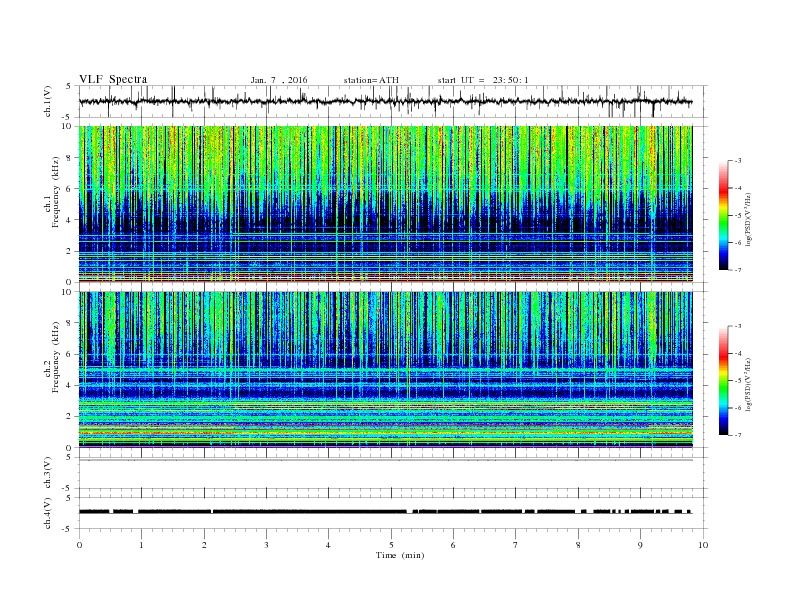Select the date text "Jan. 7, 2016"
The height and width of the screenshot is (612, 792).
(x=279, y=80)
